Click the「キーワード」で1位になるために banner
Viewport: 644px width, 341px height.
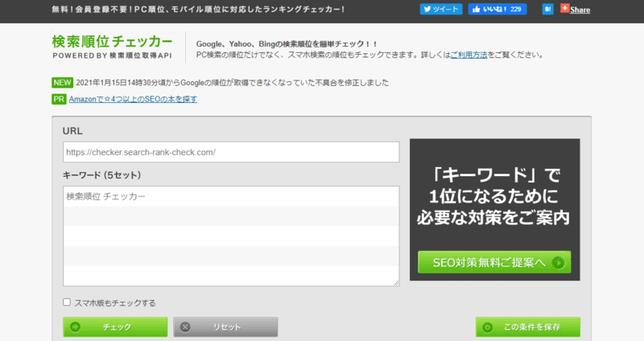pyautogui.click(x=494, y=195)
